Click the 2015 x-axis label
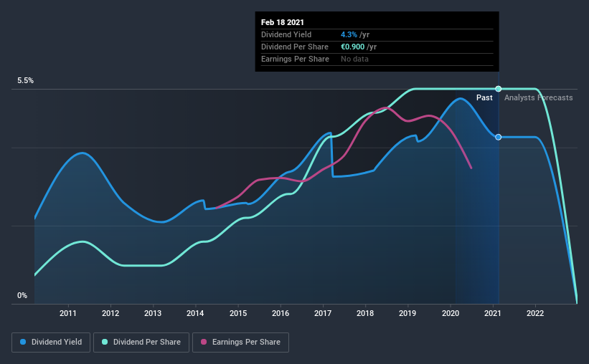Screen dimensions: 589x364 click(x=238, y=313)
